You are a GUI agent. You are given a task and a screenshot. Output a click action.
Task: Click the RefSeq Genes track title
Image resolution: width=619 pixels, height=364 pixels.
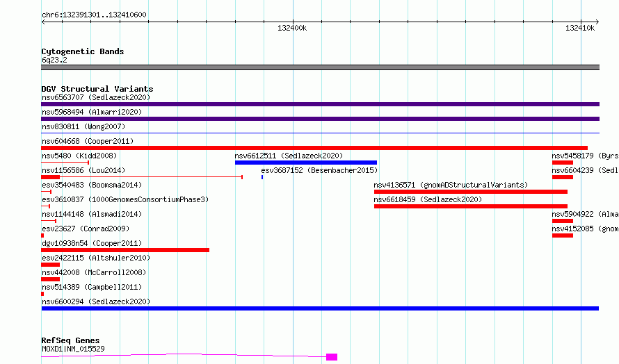(70, 341)
